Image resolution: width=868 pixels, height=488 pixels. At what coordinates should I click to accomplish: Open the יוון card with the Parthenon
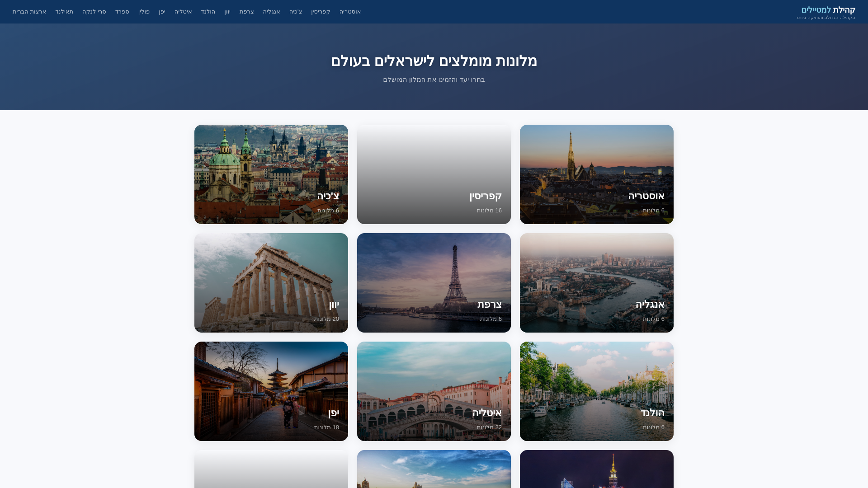(x=271, y=283)
